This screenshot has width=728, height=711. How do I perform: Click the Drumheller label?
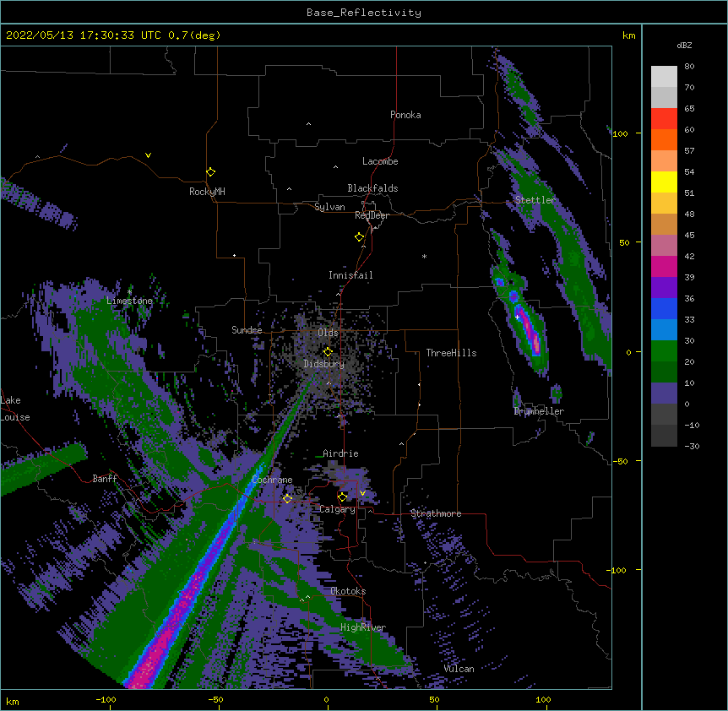539,411
